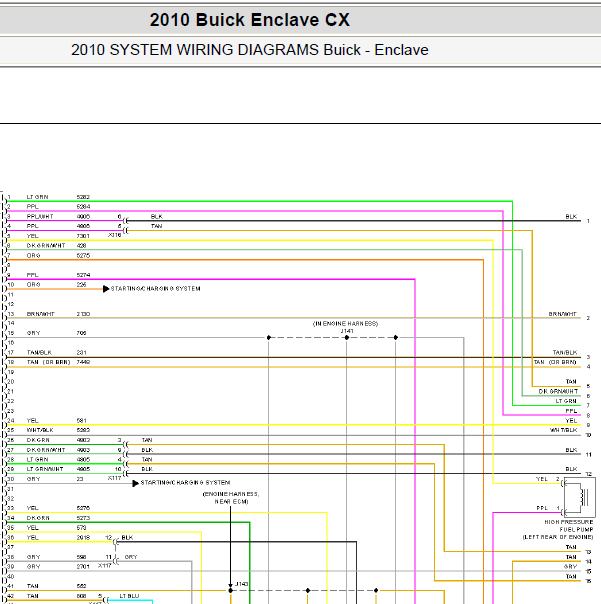This screenshot has height=604, width=601.
Task: Click the 'TAN (OR BRN)' label at left pin 18
Action: 49,362
